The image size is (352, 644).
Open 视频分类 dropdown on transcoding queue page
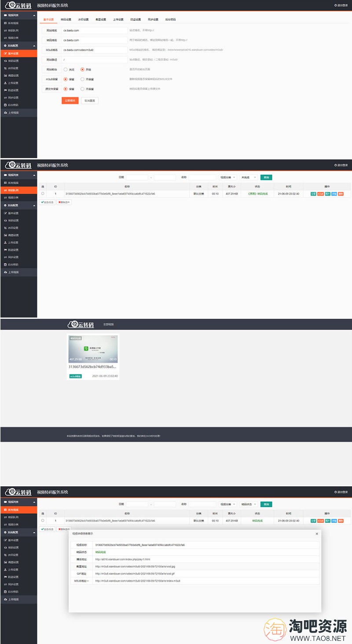click(227, 178)
